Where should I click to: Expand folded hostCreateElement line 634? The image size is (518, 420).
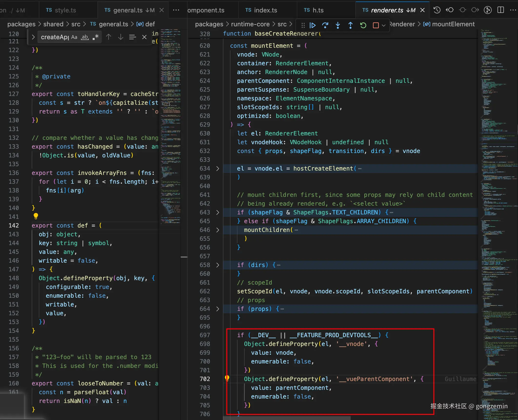(218, 169)
